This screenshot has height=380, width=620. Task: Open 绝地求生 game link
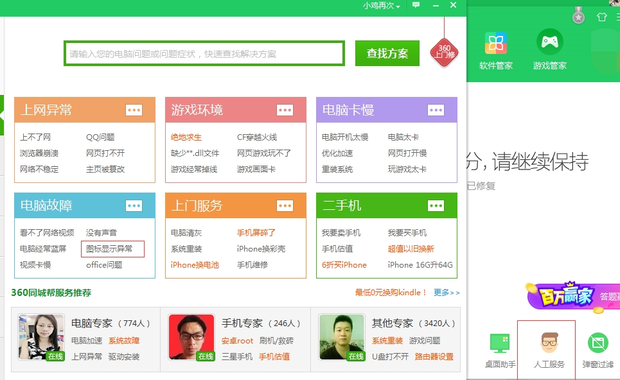click(x=186, y=137)
